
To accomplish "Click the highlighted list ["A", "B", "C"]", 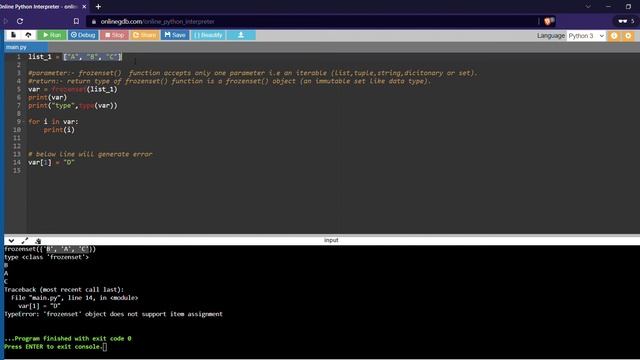I will [93, 57].
